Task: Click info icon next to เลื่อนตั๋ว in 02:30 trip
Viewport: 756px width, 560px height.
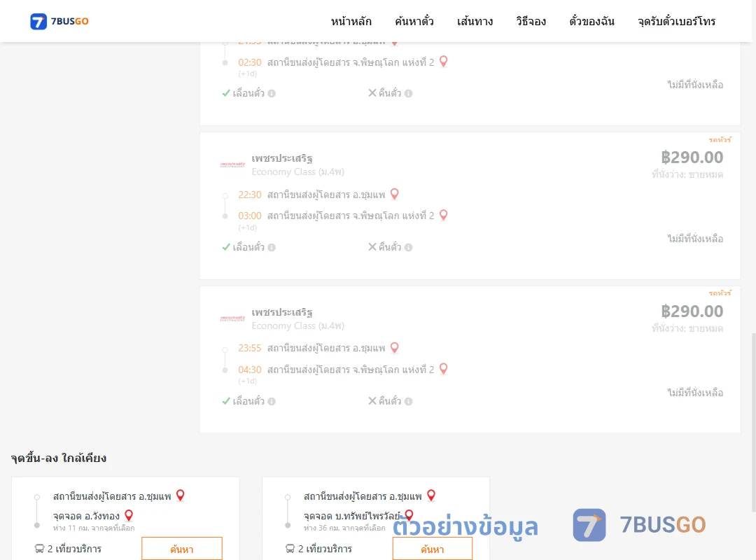Action: (x=272, y=94)
